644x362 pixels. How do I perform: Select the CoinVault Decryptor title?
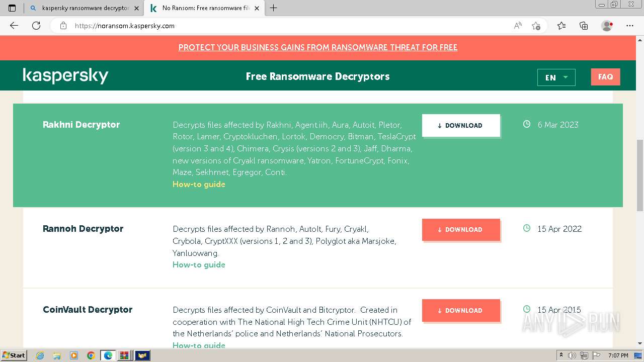(x=88, y=310)
